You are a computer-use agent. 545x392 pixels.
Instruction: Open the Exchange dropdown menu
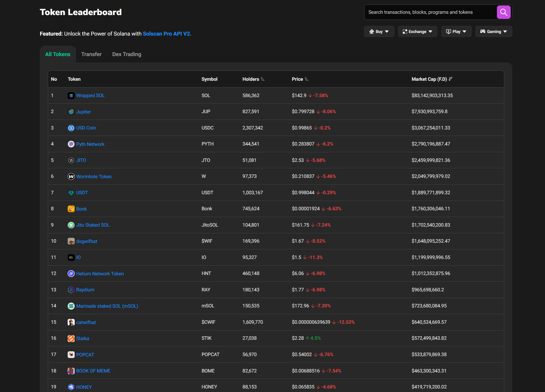point(417,31)
